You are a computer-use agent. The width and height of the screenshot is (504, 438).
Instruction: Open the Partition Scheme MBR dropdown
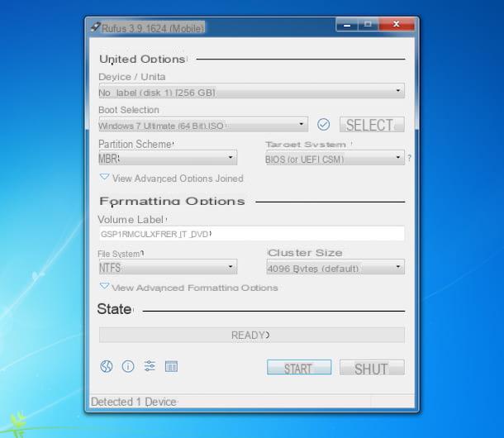168,158
